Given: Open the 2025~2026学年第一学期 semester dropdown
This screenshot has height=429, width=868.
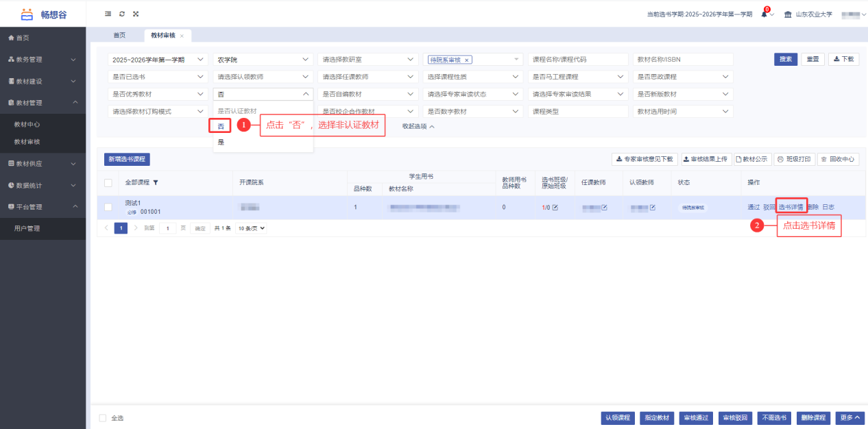Looking at the screenshot, I should click(158, 60).
